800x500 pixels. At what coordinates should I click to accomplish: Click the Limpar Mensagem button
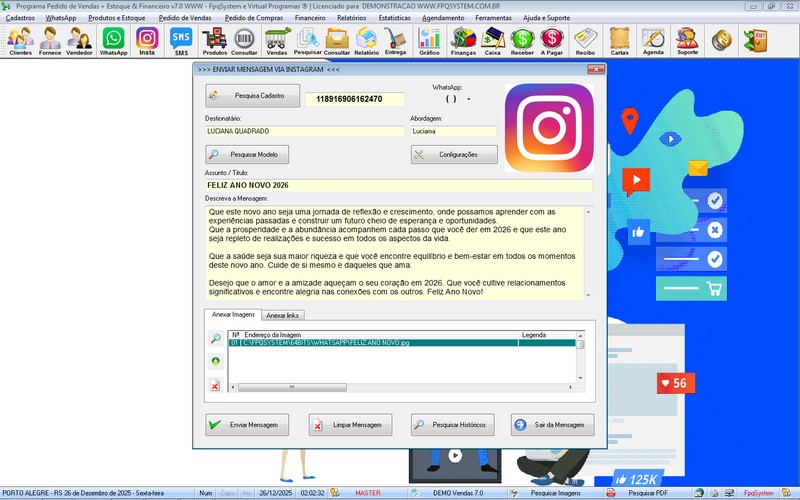click(x=350, y=424)
